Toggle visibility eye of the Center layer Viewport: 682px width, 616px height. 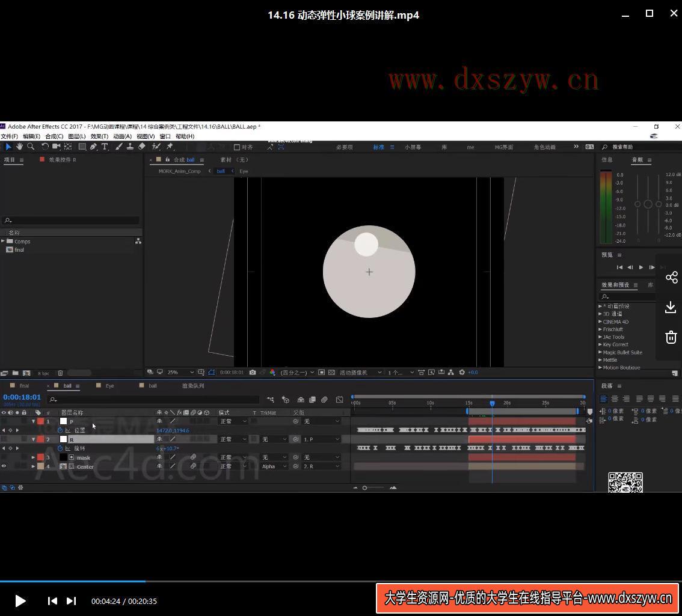[x=4, y=466]
